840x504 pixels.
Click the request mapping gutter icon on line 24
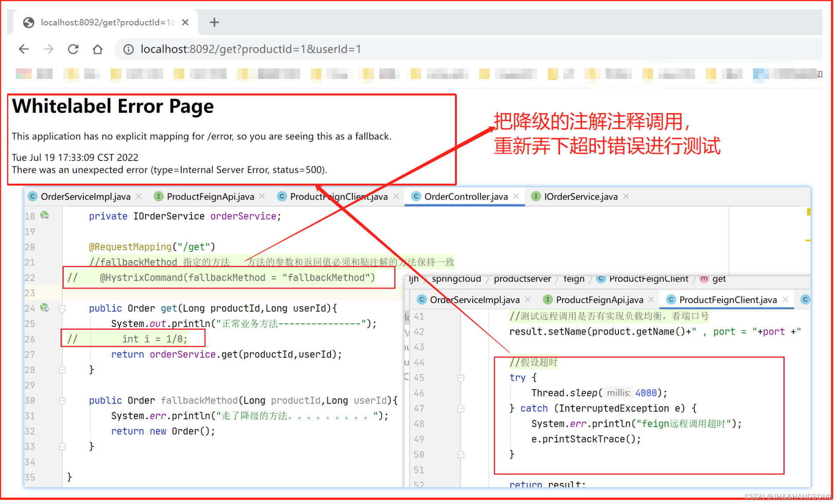point(44,308)
